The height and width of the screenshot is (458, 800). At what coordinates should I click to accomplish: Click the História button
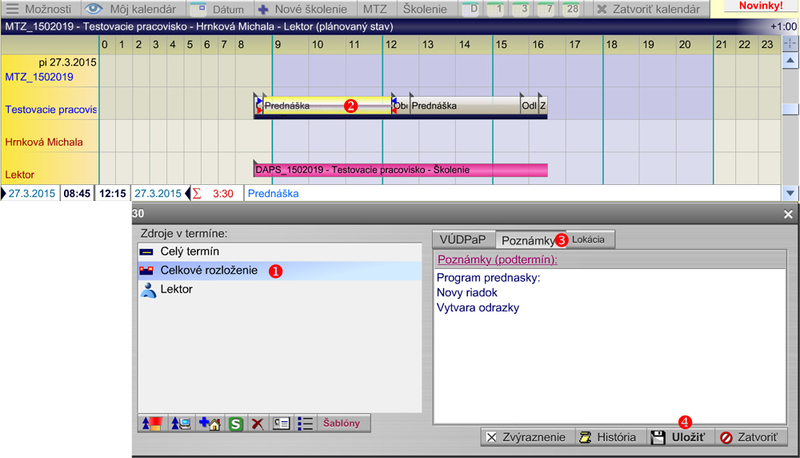click(x=610, y=437)
